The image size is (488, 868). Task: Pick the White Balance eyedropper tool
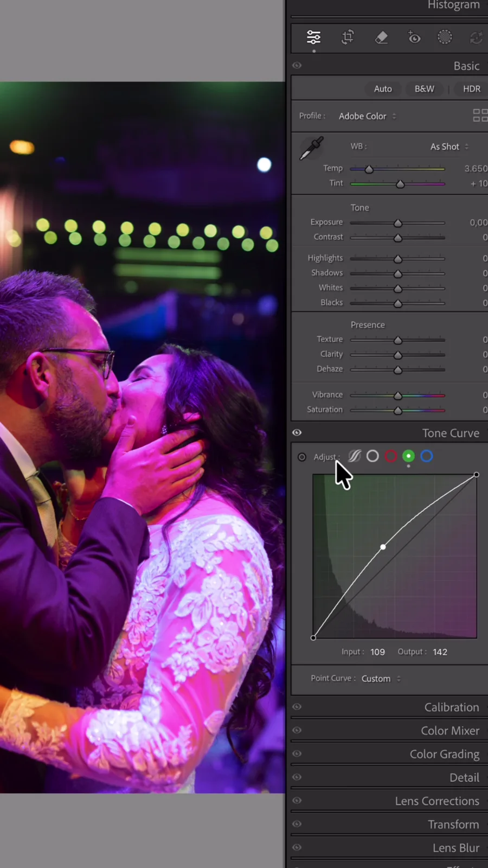311,148
